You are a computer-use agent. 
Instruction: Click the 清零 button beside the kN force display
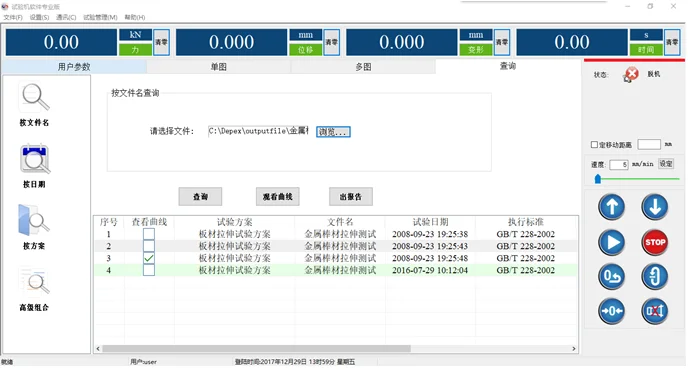pos(161,42)
